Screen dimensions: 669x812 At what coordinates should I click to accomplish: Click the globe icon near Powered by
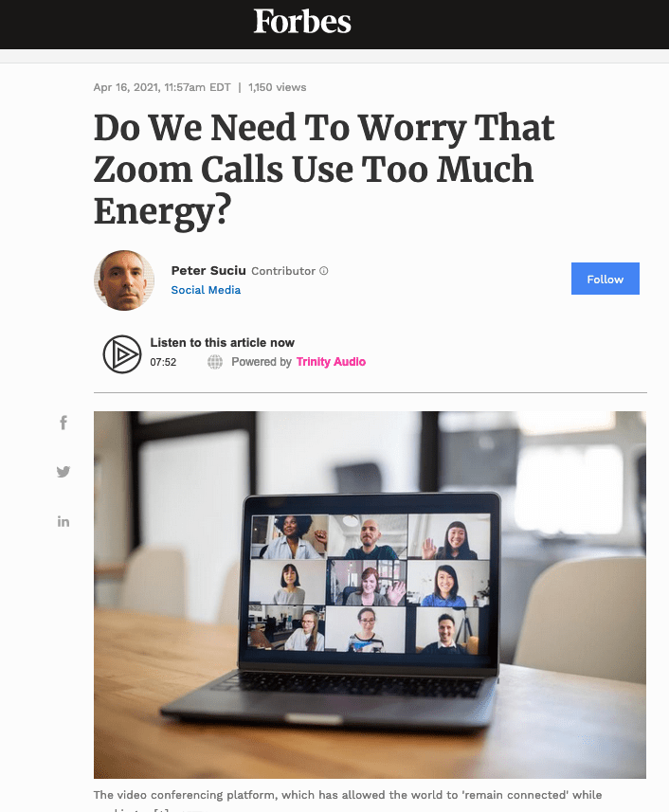tap(215, 361)
